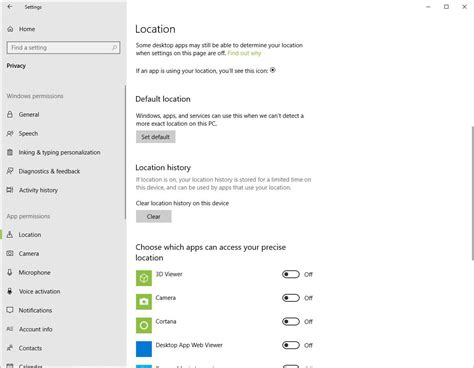Screen dimensions: 474x368
Task: Toggle location access for 3D Viewer
Action: tap(291, 274)
